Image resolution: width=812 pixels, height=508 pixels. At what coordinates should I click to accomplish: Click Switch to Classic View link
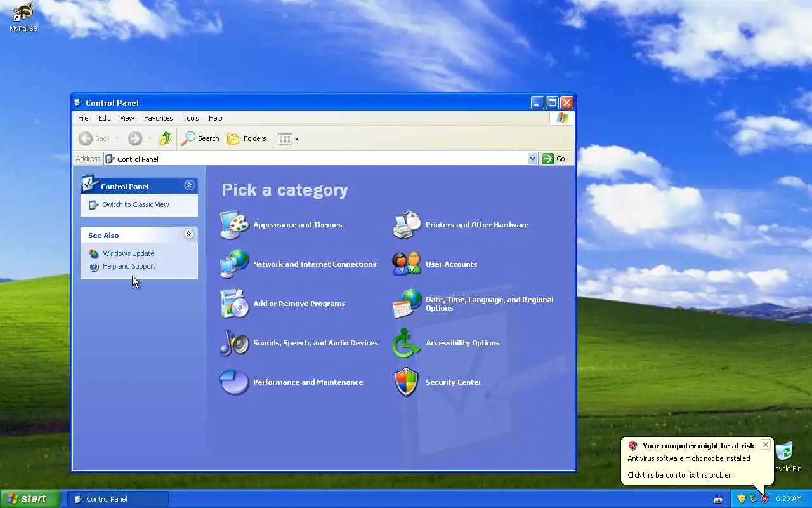pyautogui.click(x=136, y=204)
